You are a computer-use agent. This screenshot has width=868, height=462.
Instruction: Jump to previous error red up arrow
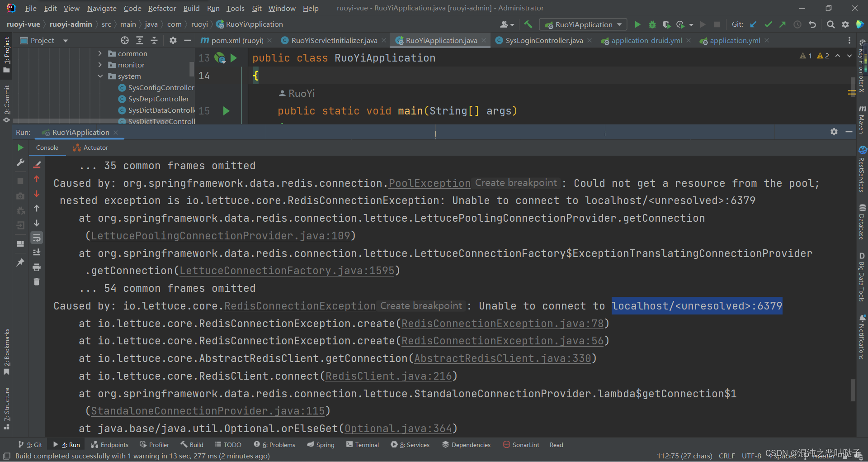click(37, 179)
